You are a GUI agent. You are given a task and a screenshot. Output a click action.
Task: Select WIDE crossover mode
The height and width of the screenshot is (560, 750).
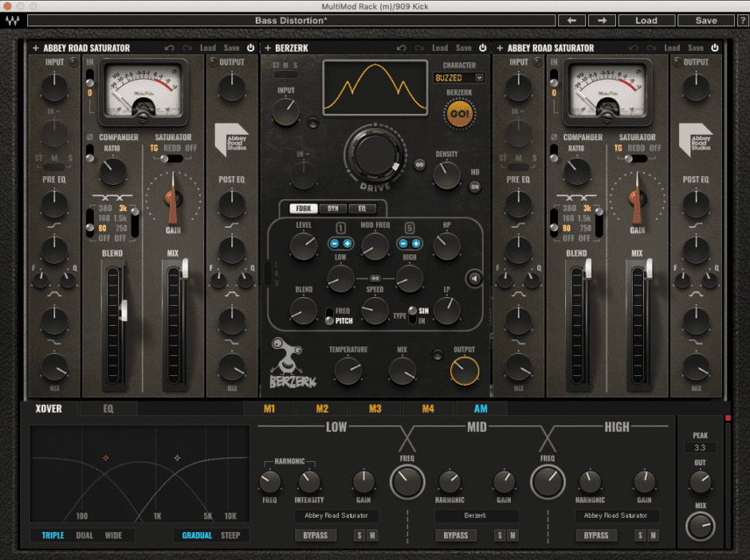113,535
